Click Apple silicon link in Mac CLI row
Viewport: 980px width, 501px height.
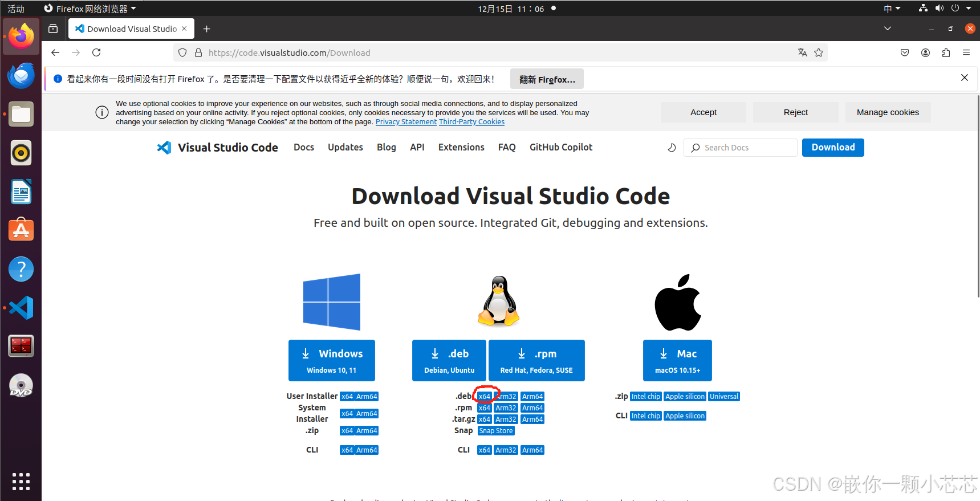[x=685, y=416]
